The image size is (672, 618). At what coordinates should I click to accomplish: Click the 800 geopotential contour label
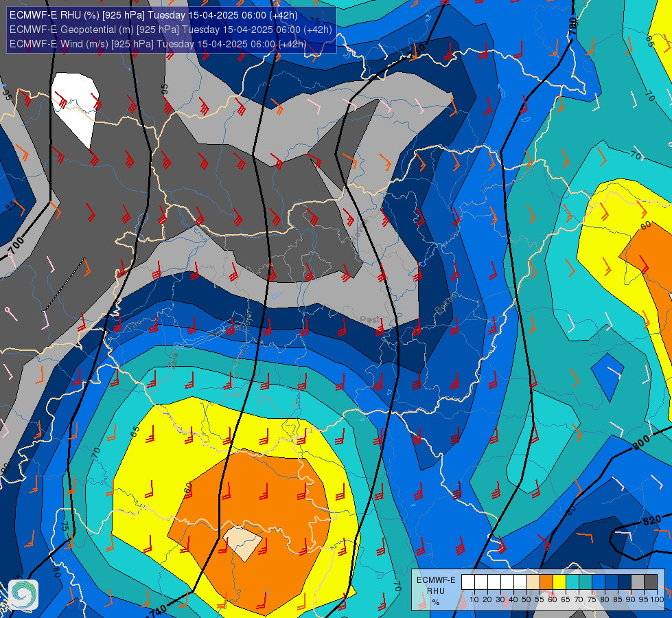point(642,442)
